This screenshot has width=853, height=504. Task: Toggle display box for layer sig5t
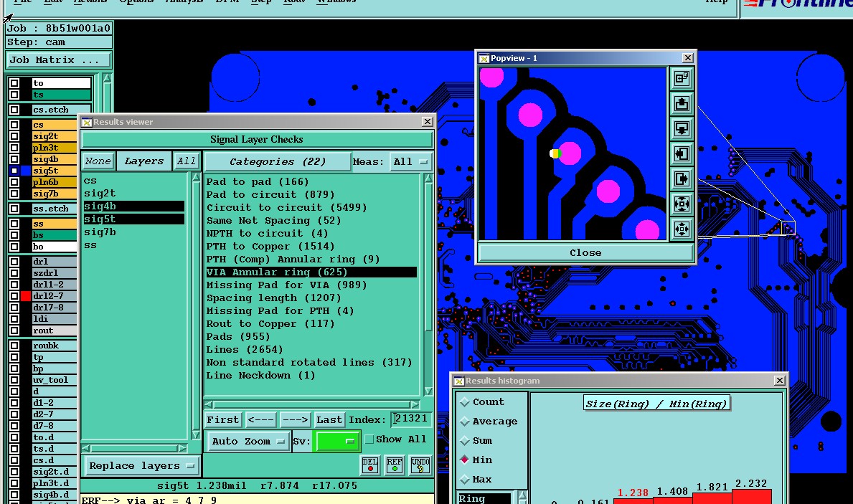[14, 171]
